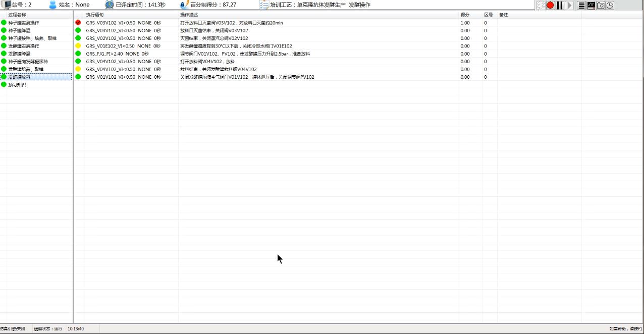Click the camera snapshot icon
Screen dimensions: 644x334
click(601, 5)
